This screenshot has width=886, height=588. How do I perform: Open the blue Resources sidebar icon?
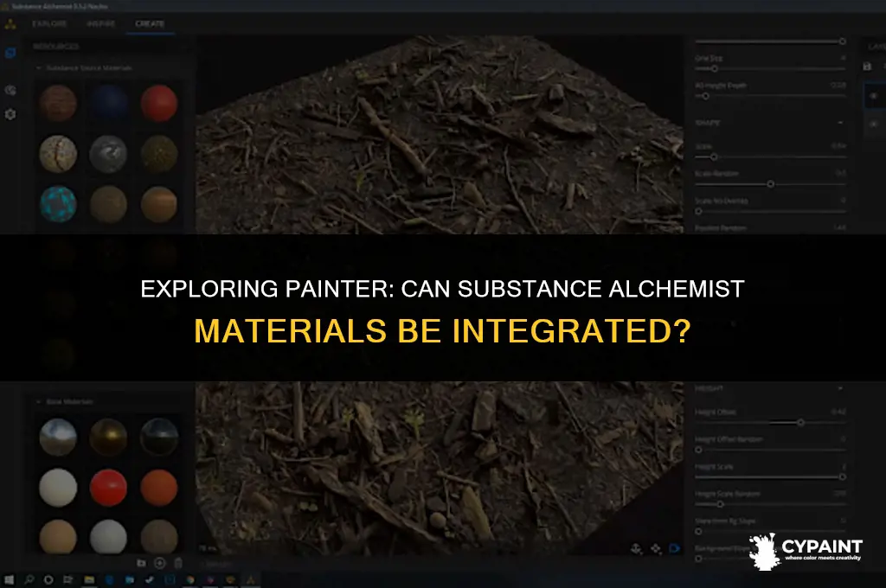click(10, 53)
